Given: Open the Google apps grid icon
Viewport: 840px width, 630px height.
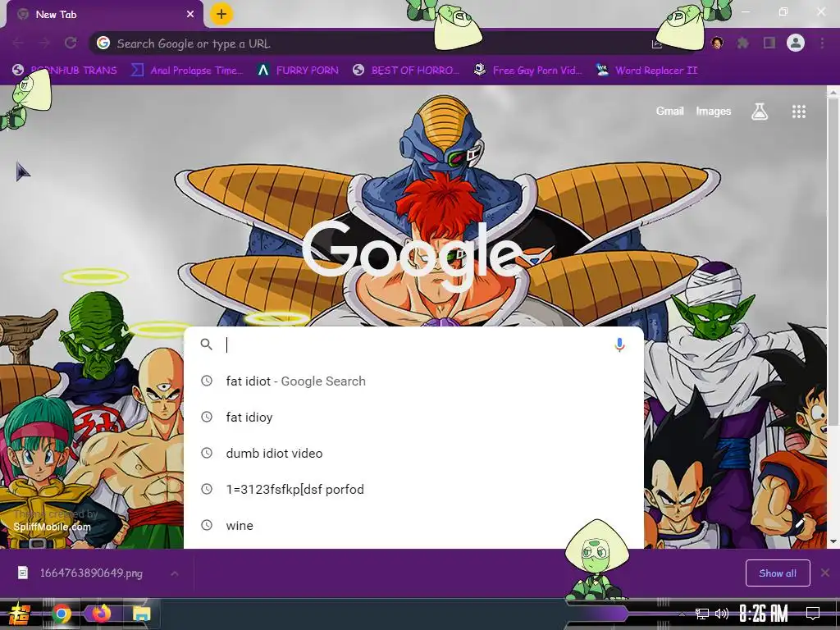Looking at the screenshot, I should click(799, 112).
